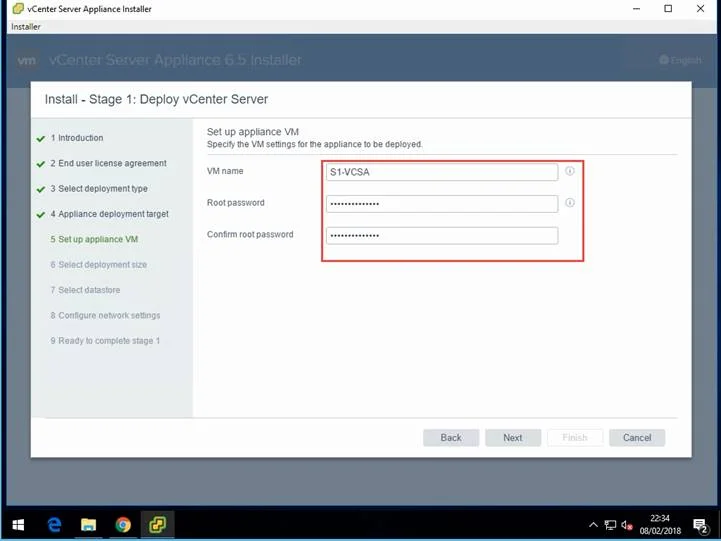
Task: Go to step 2 End user license agreement
Action: 109,163
